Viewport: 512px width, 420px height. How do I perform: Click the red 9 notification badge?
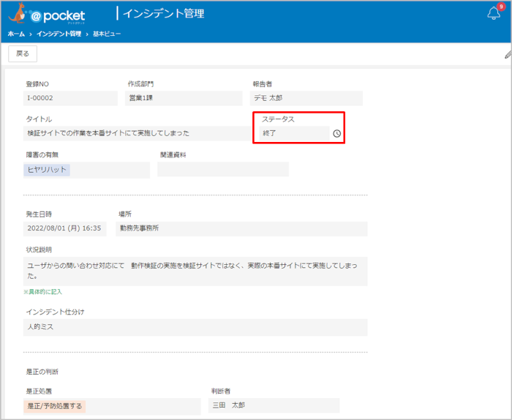pos(501,7)
